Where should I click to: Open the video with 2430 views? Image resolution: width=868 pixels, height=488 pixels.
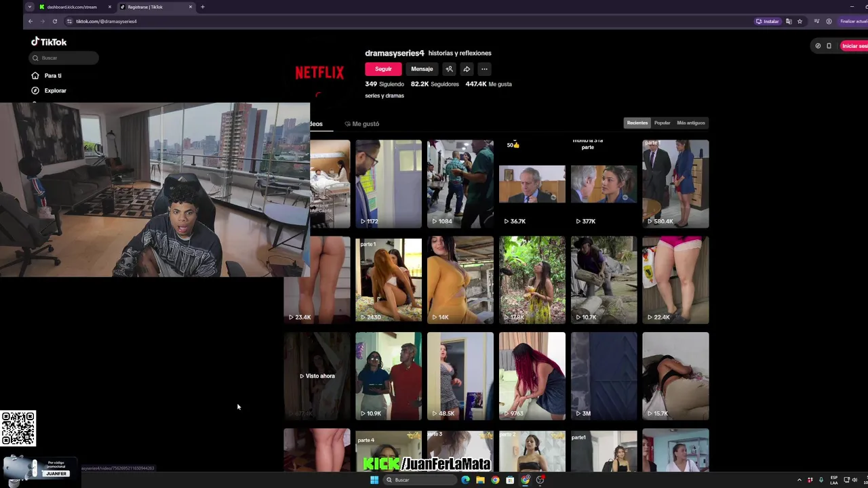point(389,280)
